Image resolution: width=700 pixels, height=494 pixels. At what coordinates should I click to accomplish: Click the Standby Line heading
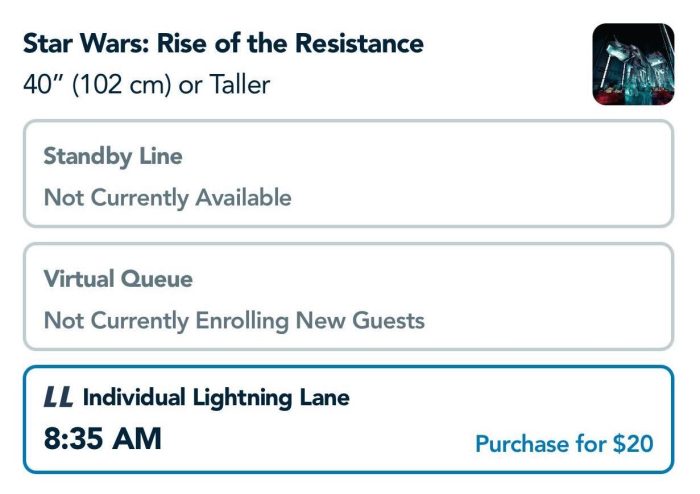click(x=113, y=157)
